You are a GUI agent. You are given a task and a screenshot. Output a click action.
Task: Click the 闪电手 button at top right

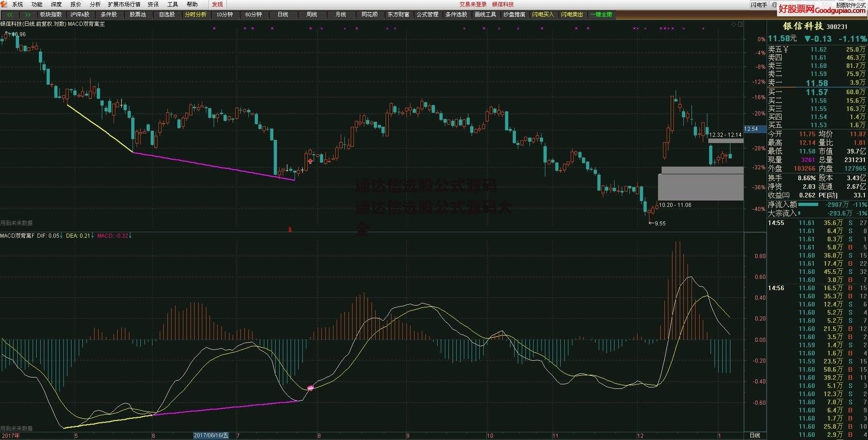(758, 5)
